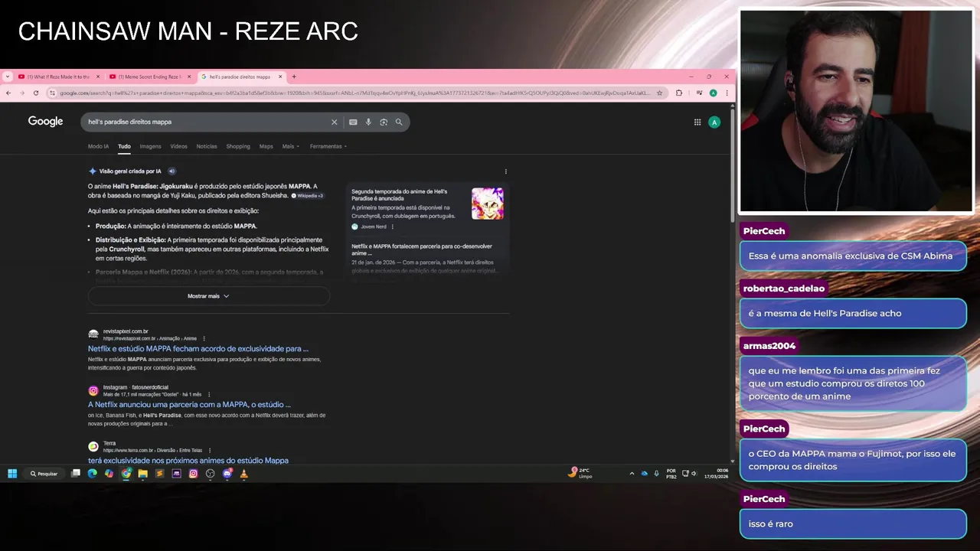Open Task View on the taskbar

click(76, 474)
